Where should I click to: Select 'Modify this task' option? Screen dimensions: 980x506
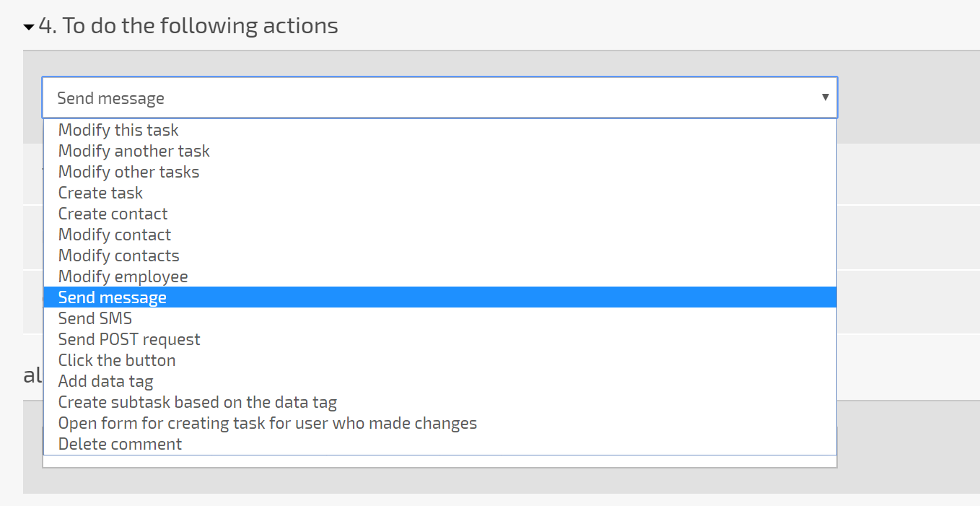[439, 130]
